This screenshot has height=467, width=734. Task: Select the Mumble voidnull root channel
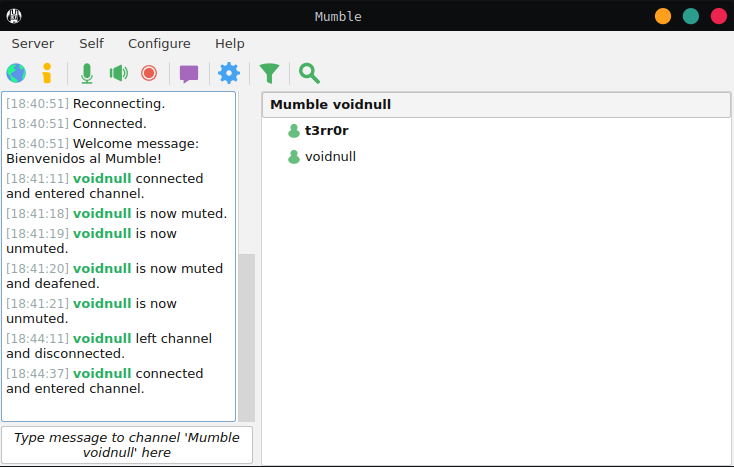[331, 104]
